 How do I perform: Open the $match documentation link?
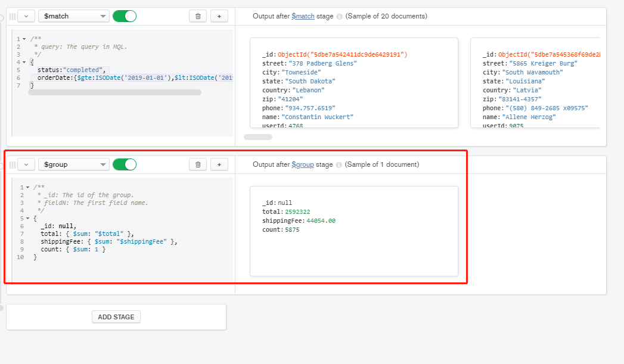tap(303, 16)
